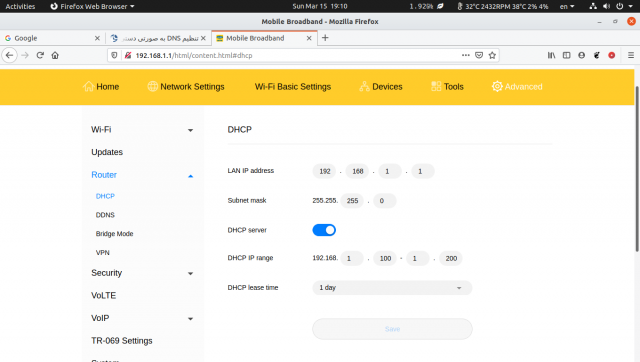Open the Firefox account icon
Viewport: 640px width, 362px height.
coord(582,55)
